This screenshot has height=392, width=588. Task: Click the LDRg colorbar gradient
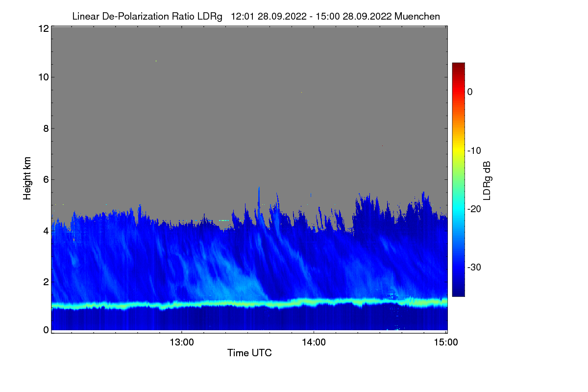pos(458,179)
